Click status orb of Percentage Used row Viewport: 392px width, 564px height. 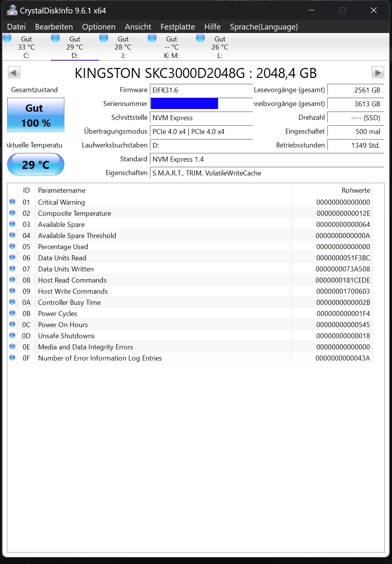(12, 246)
